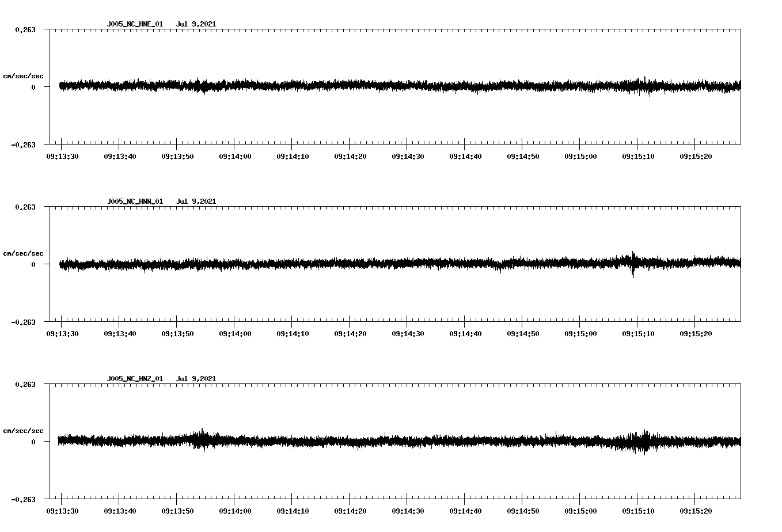Click the 09:14:00 time tick on middle axis
This screenshot has width=782, height=532.
point(234,333)
